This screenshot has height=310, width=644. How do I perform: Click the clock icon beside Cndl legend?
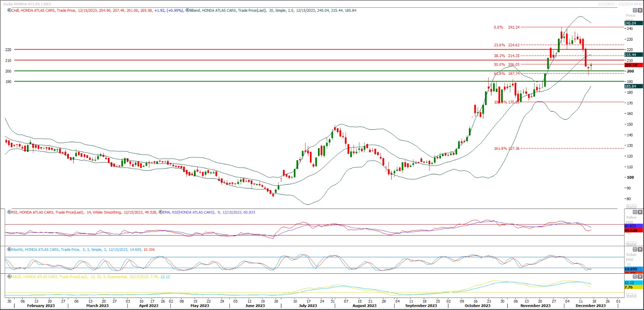tap(9, 10)
